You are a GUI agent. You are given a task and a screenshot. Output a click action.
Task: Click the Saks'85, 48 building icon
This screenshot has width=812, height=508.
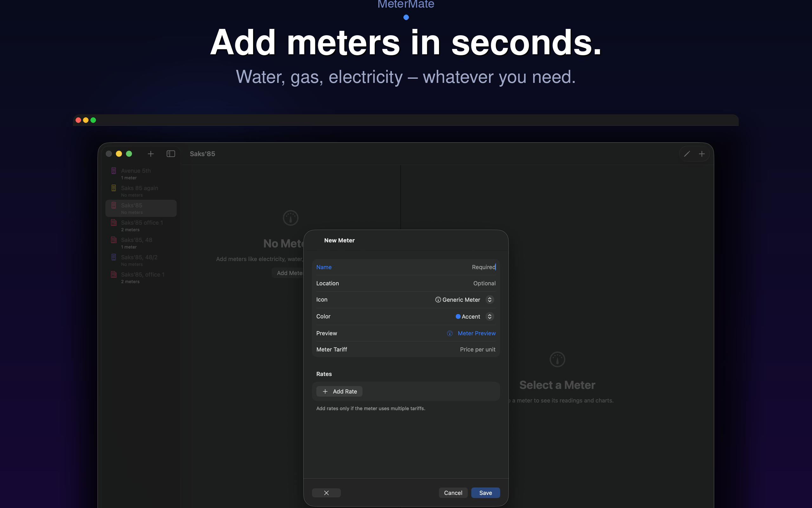click(114, 240)
